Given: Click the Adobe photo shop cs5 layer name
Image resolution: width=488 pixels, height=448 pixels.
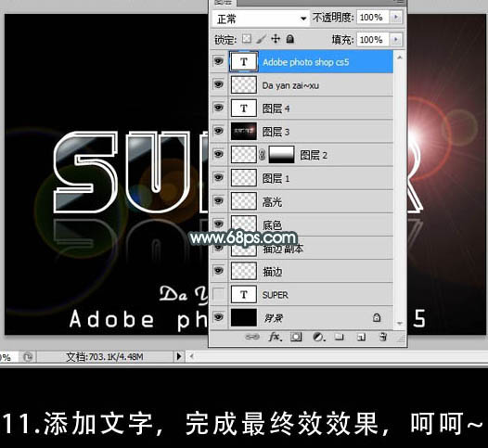Looking at the screenshot, I should coord(305,62).
